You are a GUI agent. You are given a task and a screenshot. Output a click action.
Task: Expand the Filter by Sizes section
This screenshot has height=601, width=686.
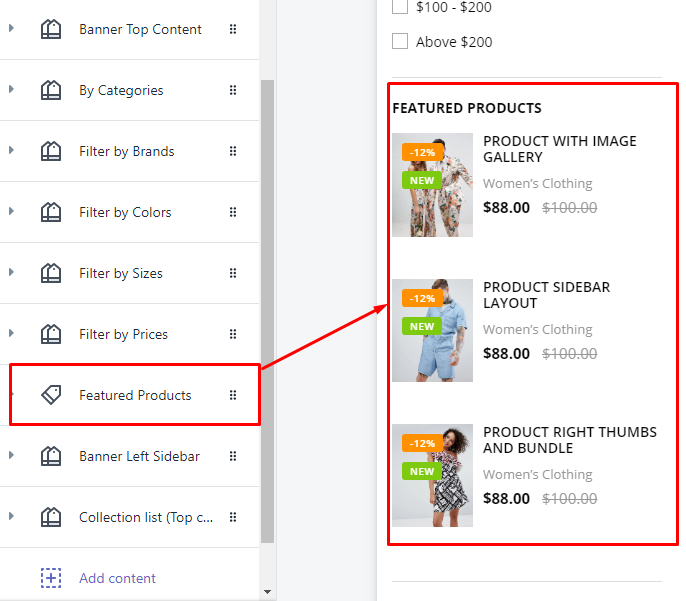tap(11, 273)
